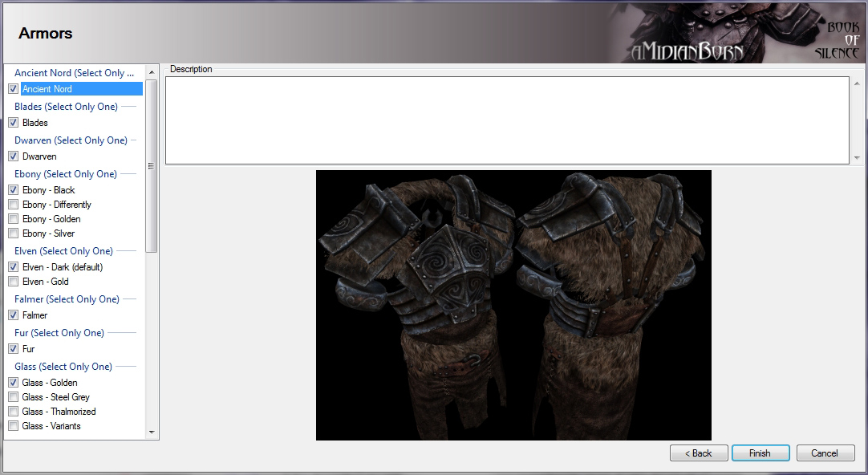Screen dimensions: 868x475
Task: Toggle the Fur armor checkbox
Action: point(14,349)
